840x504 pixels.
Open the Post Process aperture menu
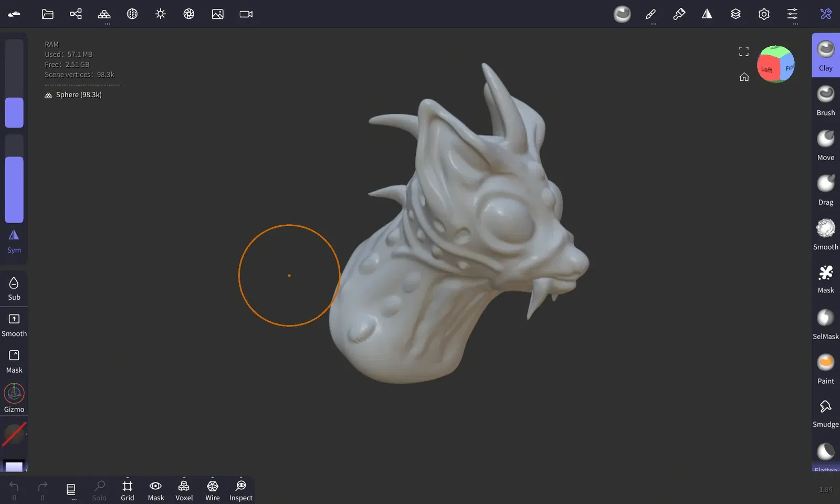(189, 14)
